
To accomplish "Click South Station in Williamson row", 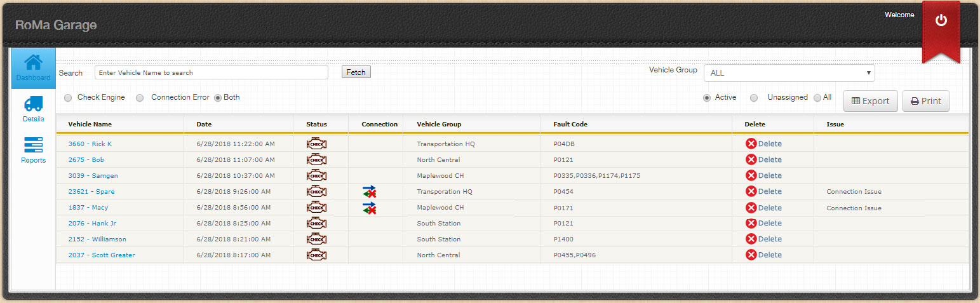I will pyautogui.click(x=439, y=239).
